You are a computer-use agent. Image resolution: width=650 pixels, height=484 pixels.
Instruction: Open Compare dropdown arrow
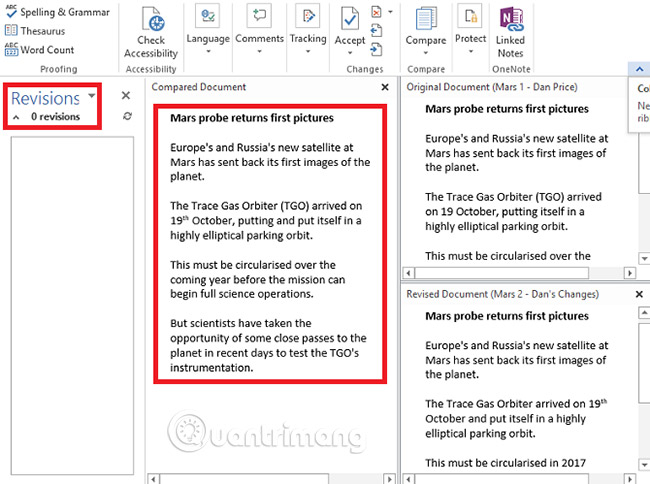[426, 53]
